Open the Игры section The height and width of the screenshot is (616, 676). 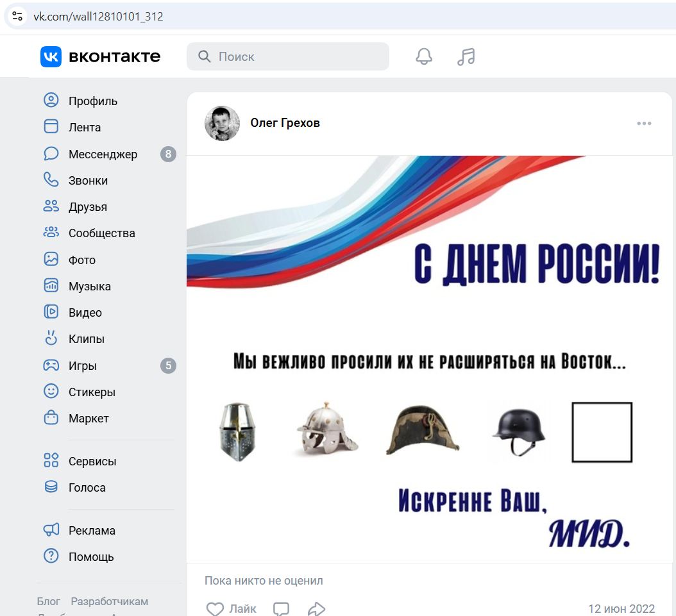(83, 366)
